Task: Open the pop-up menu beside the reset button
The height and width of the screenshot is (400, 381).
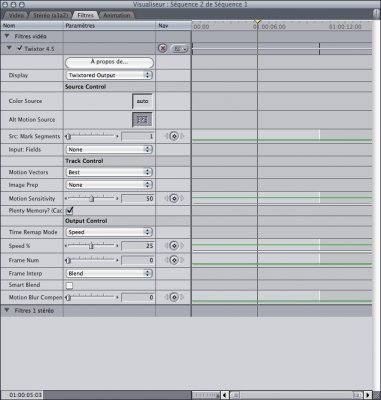Action: [x=180, y=49]
